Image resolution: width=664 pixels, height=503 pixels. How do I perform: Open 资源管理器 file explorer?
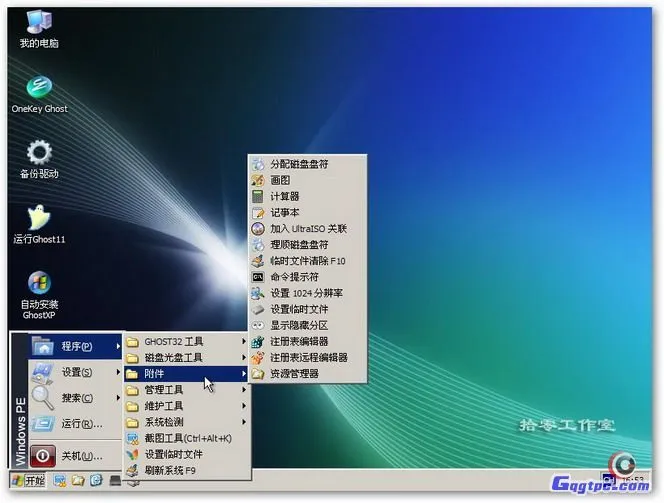tap(307, 373)
